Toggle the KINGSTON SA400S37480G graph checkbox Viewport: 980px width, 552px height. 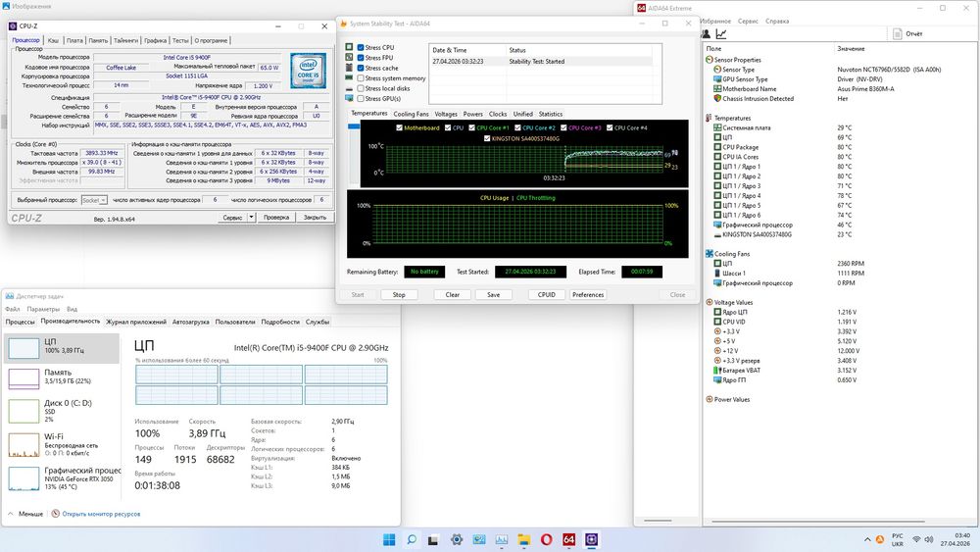click(x=487, y=139)
